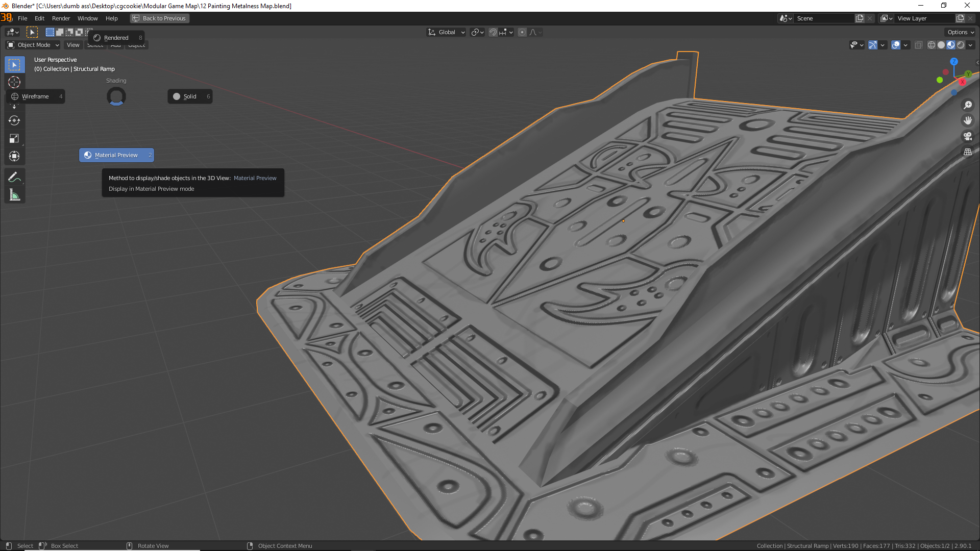980x551 pixels.
Task: Toggle perspective/orthographic grid icon
Action: point(968,152)
